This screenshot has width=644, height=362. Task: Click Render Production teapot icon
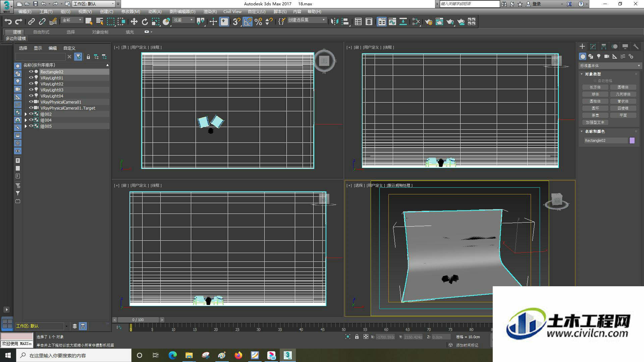[x=450, y=22]
